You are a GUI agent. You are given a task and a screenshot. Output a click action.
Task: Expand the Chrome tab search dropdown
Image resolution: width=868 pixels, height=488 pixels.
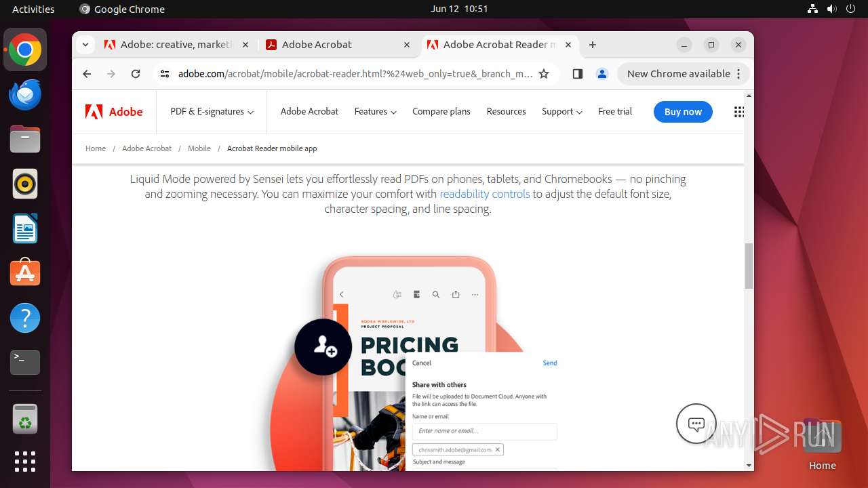click(85, 45)
